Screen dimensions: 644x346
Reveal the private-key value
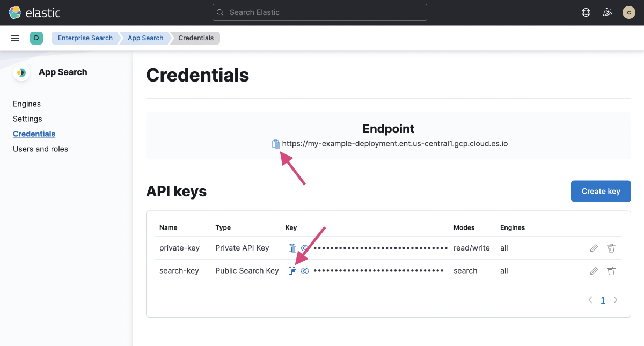click(305, 248)
